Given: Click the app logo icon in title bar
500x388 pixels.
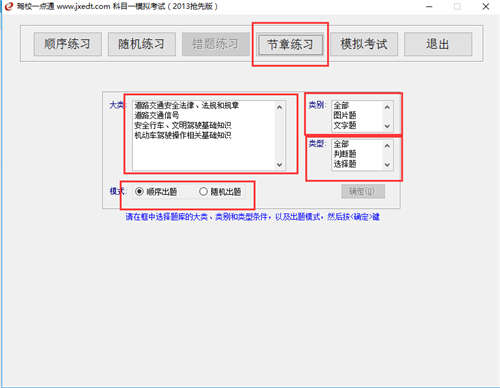Looking at the screenshot, I should pos(9,6).
